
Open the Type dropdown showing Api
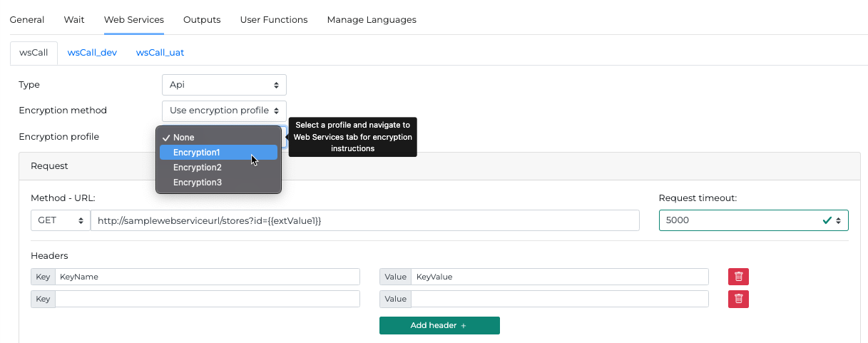coord(224,85)
